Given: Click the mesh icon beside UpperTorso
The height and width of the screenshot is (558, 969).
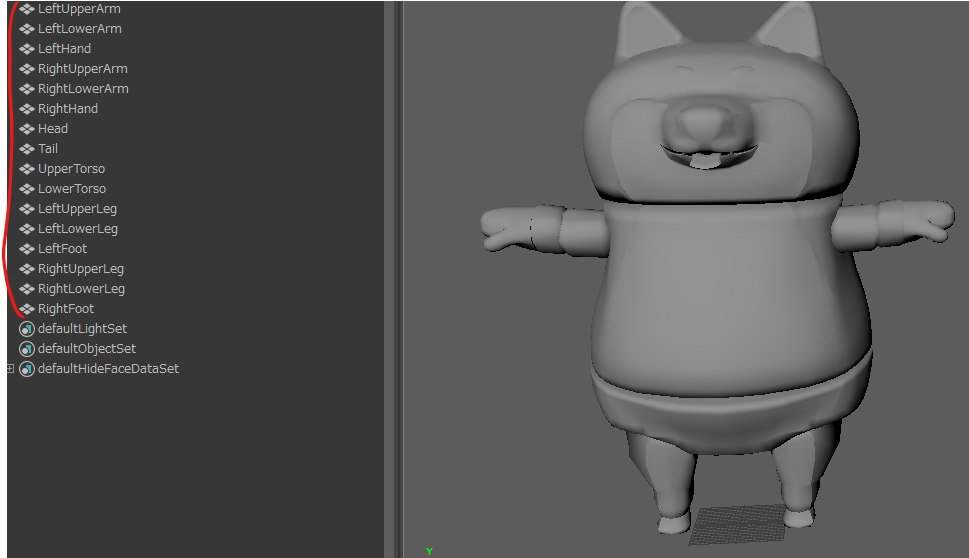Looking at the screenshot, I should pyautogui.click(x=27, y=169).
